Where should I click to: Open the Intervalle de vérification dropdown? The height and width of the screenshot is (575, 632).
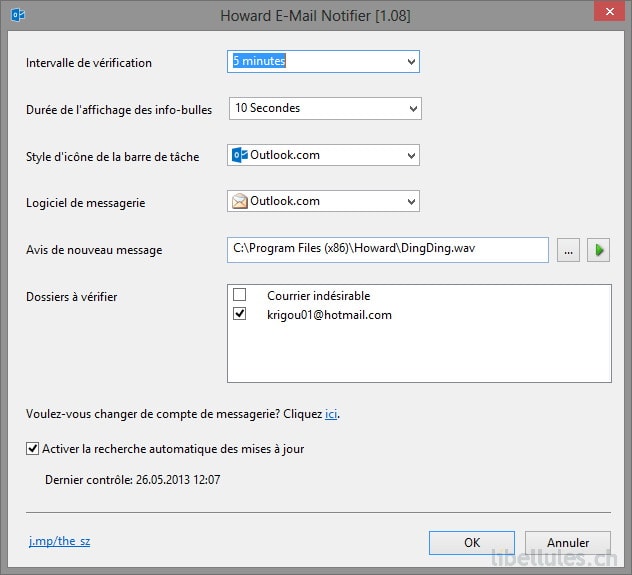(411, 62)
